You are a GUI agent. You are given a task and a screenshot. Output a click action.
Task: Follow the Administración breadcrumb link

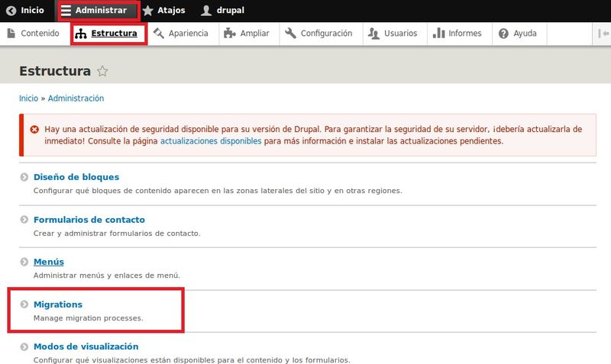(x=76, y=98)
